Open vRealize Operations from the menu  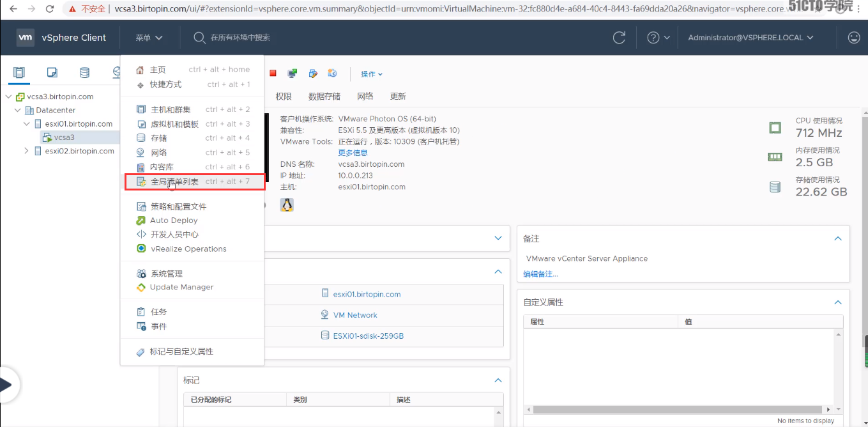(192, 249)
